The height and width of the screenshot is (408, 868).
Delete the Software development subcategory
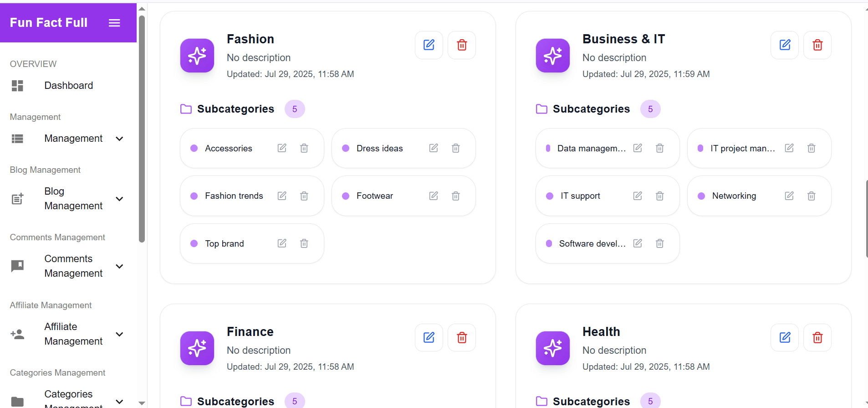click(x=660, y=243)
